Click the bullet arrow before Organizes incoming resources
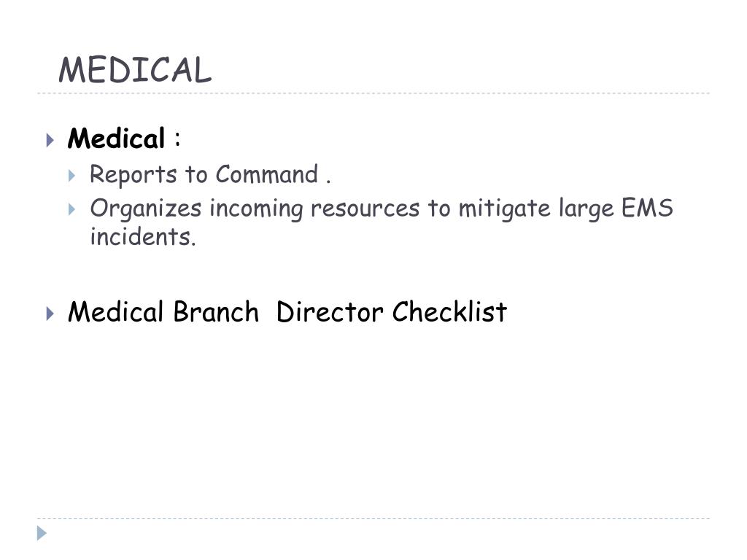This screenshot has height=560, width=747. tap(72, 209)
